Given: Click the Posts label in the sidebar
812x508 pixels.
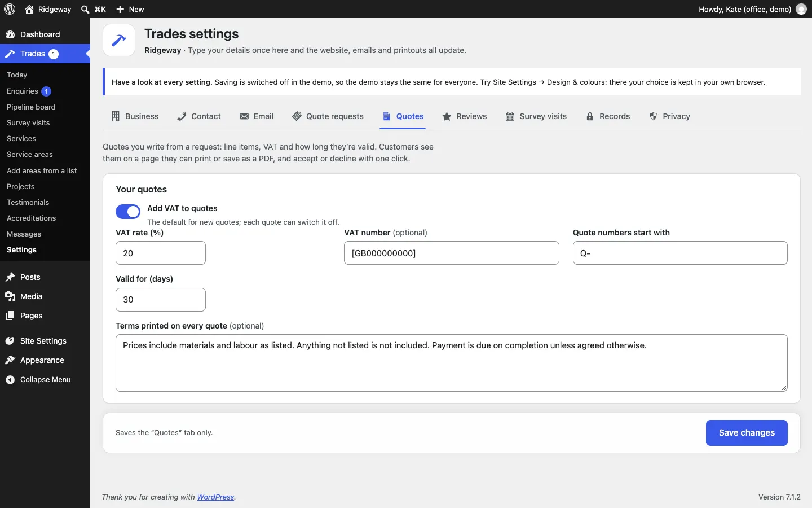Looking at the screenshot, I should pos(30,277).
